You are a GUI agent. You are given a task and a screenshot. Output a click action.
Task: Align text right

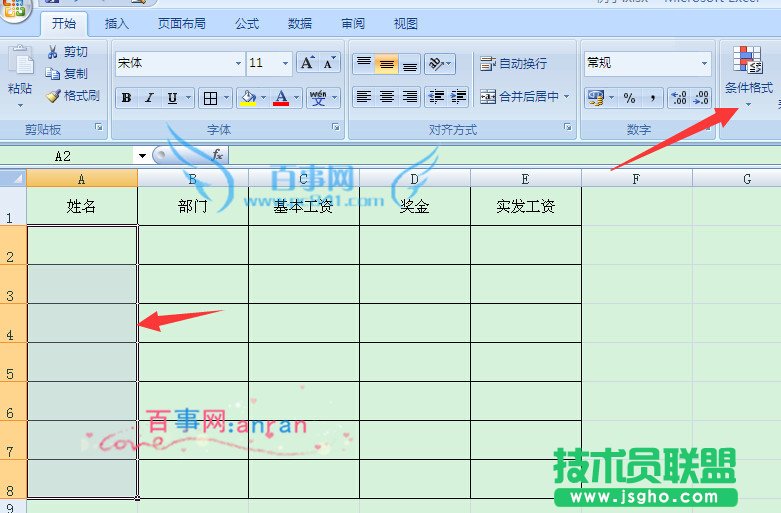(410, 97)
